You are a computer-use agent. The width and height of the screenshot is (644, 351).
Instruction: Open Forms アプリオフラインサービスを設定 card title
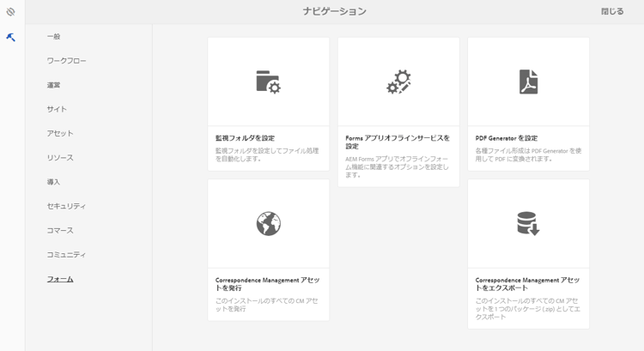tap(398, 142)
